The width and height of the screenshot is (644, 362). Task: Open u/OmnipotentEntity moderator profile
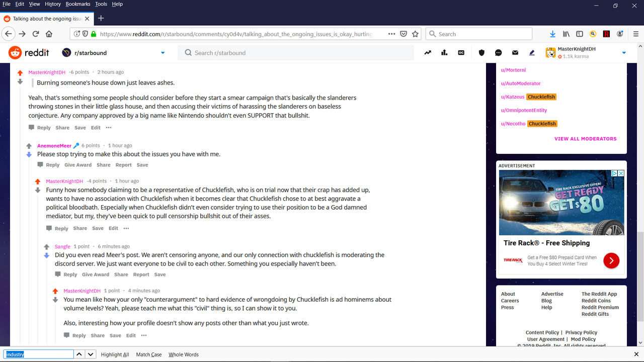click(x=524, y=110)
